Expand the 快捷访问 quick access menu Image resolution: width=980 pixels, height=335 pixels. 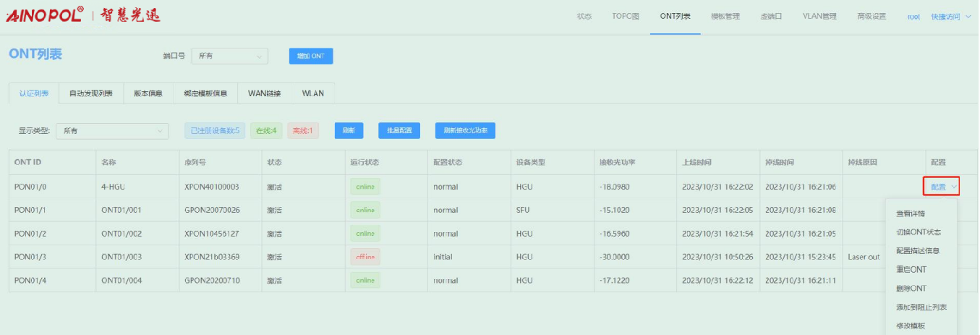pyautogui.click(x=950, y=17)
